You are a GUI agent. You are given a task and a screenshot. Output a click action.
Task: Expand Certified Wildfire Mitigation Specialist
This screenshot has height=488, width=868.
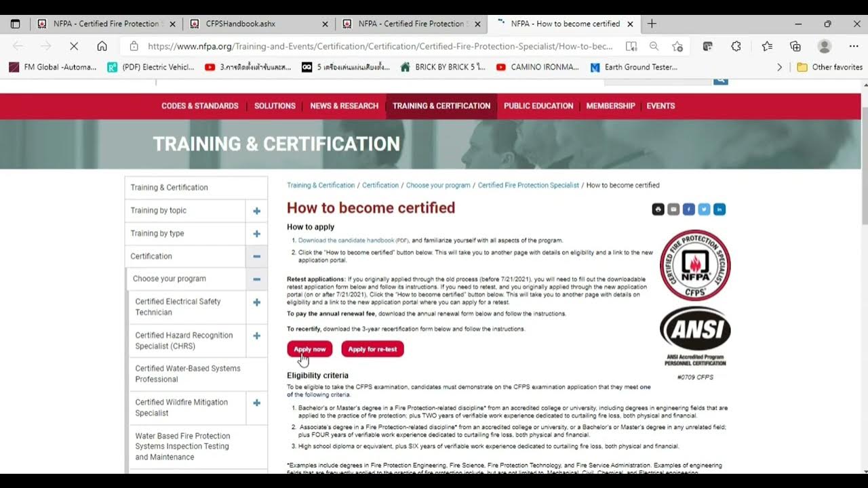coord(256,403)
